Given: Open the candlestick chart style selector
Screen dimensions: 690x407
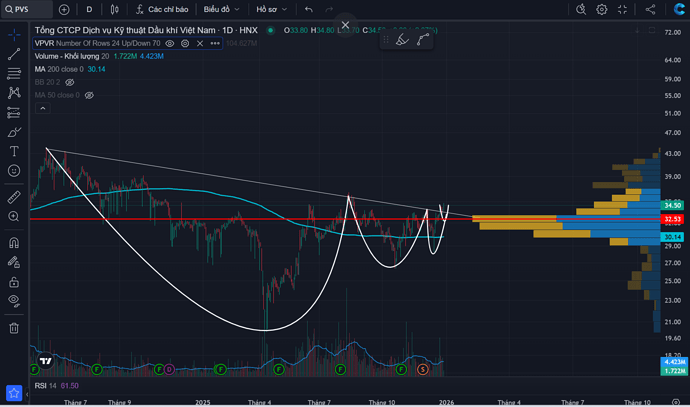Looking at the screenshot, I should (x=115, y=9).
